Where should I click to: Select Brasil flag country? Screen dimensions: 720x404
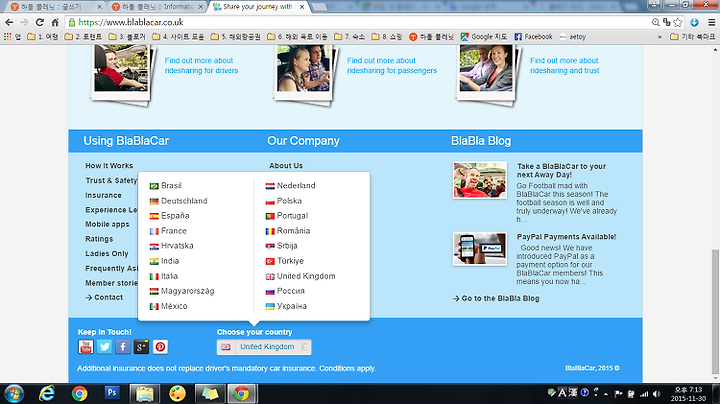point(166,185)
